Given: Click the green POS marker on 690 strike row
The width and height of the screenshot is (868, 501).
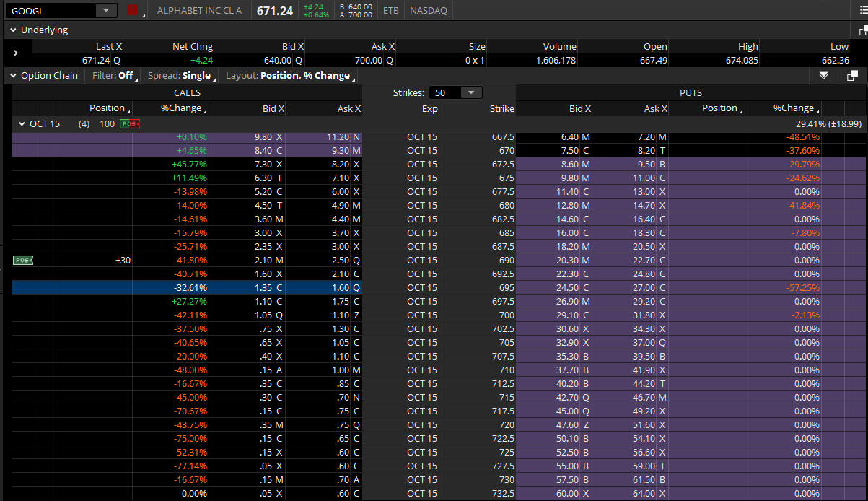Looking at the screenshot, I should point(23,260).
